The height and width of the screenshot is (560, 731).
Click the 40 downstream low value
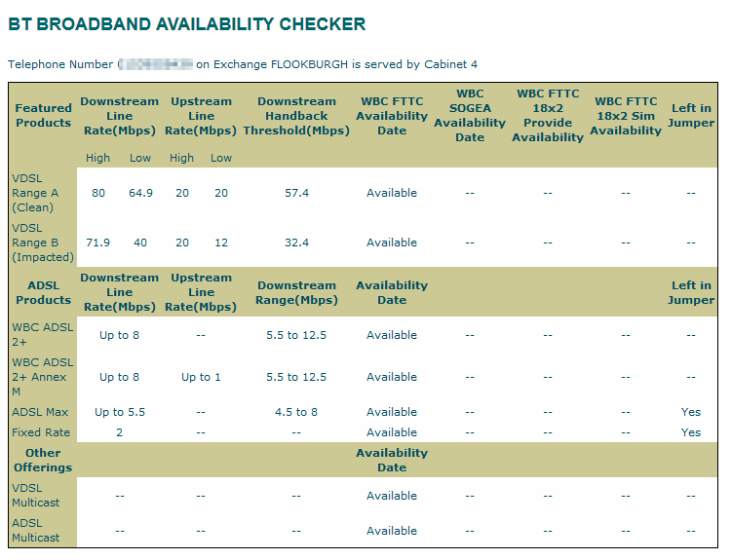point(140,243)
